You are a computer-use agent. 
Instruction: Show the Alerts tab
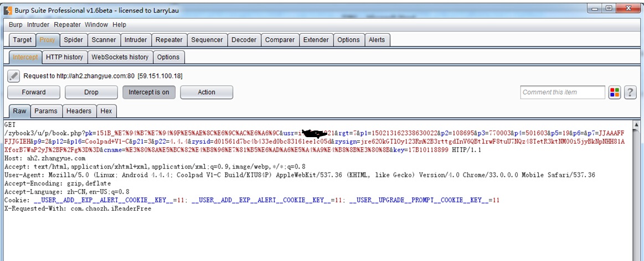(x=377, y=40)
